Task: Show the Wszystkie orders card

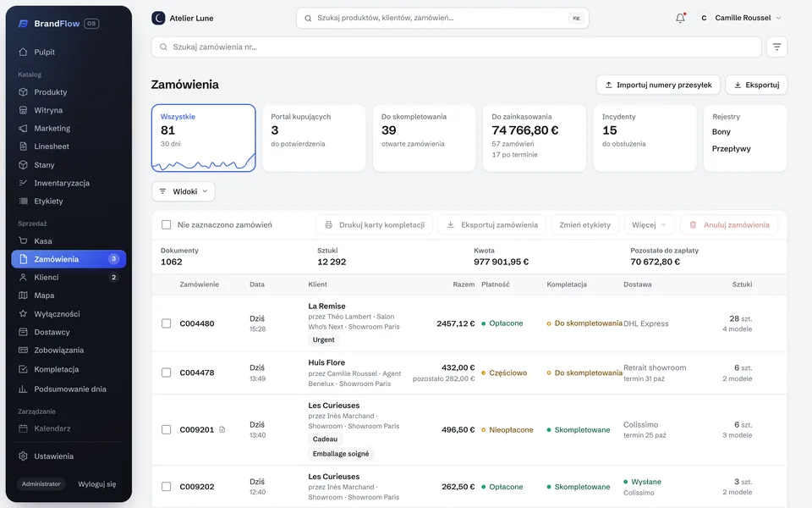Action: click(204, 138)
